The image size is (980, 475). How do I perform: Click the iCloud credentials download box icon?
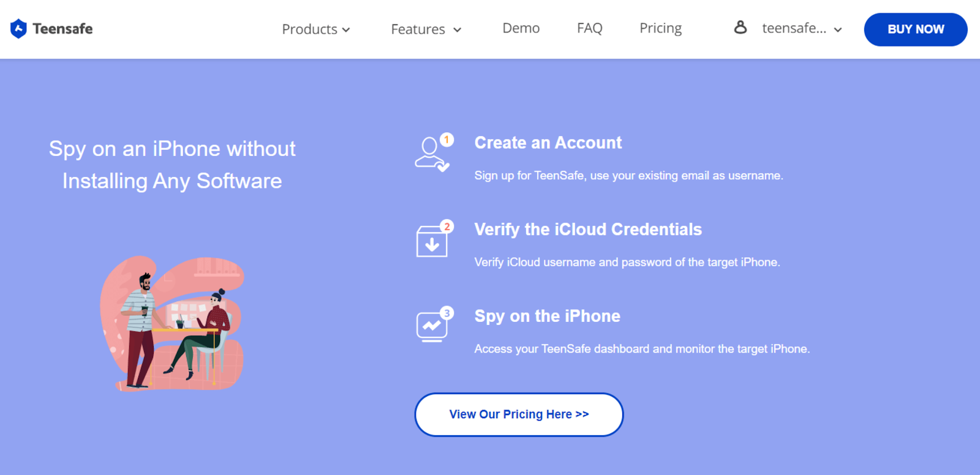434,239
